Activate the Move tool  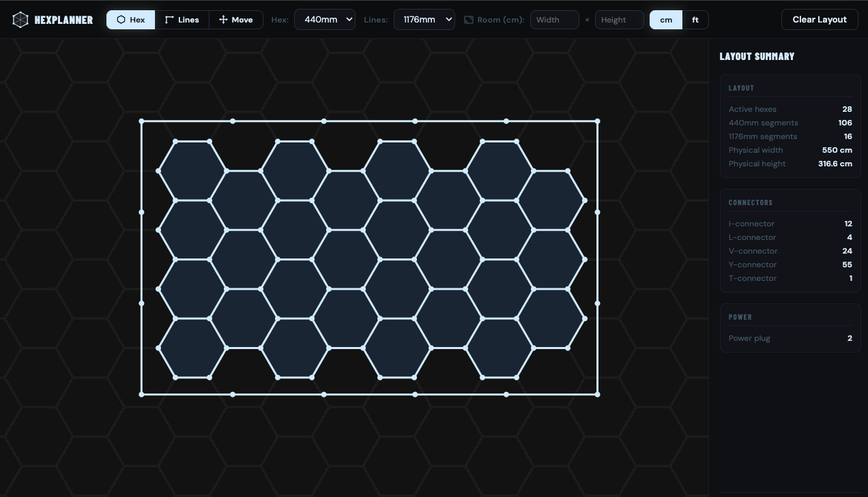236,20
